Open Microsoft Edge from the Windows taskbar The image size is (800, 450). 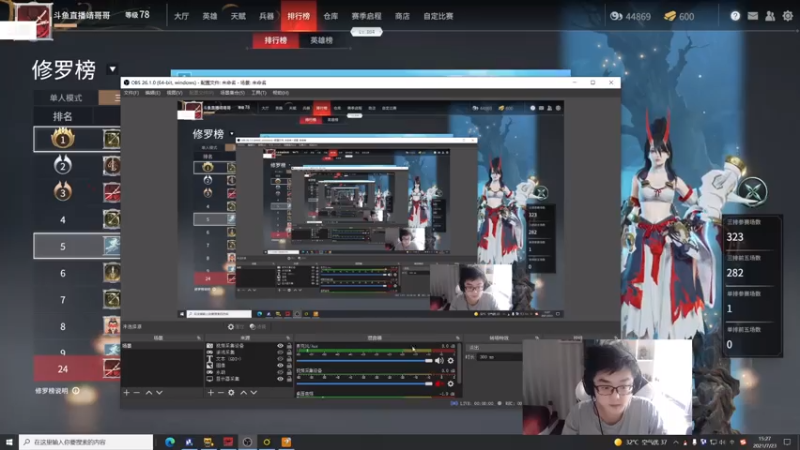point(170,442)
